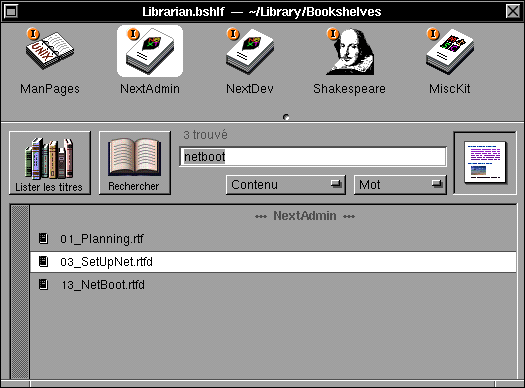
Task: Toggle the orange index badge on MiscKit
Action: tap(433, 34)
